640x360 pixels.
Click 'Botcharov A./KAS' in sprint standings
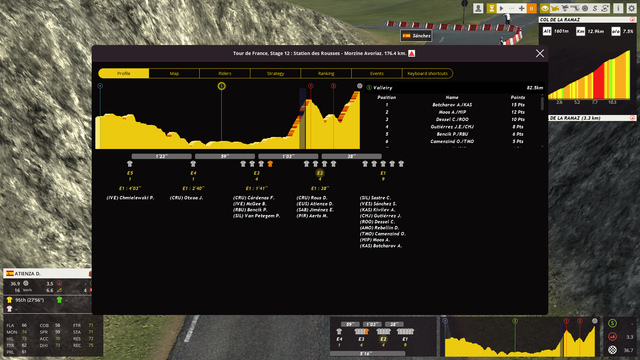[x=452, y=105]
